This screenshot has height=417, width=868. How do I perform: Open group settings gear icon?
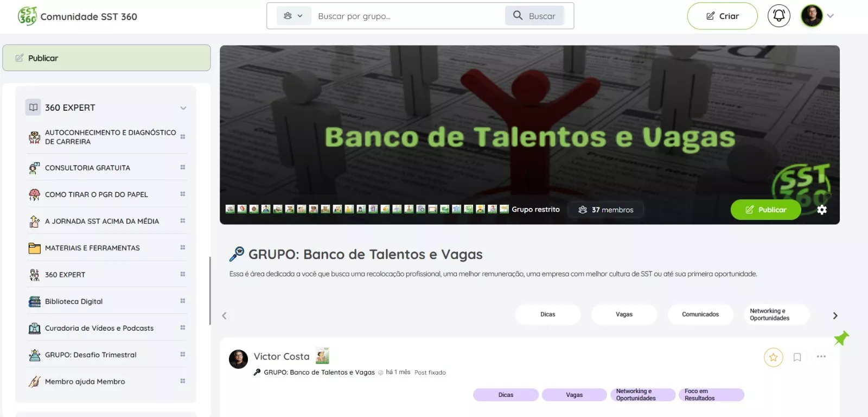pos(822,210)
